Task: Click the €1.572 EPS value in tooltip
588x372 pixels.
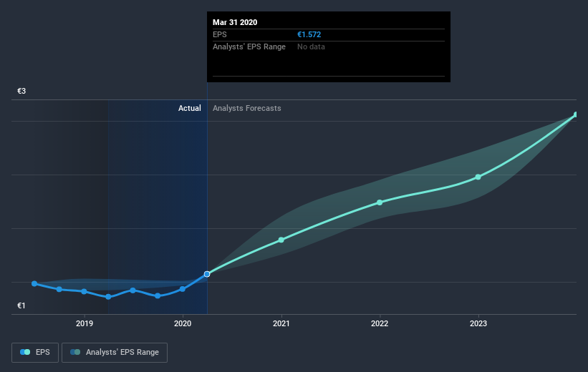Action: (309, 34)
